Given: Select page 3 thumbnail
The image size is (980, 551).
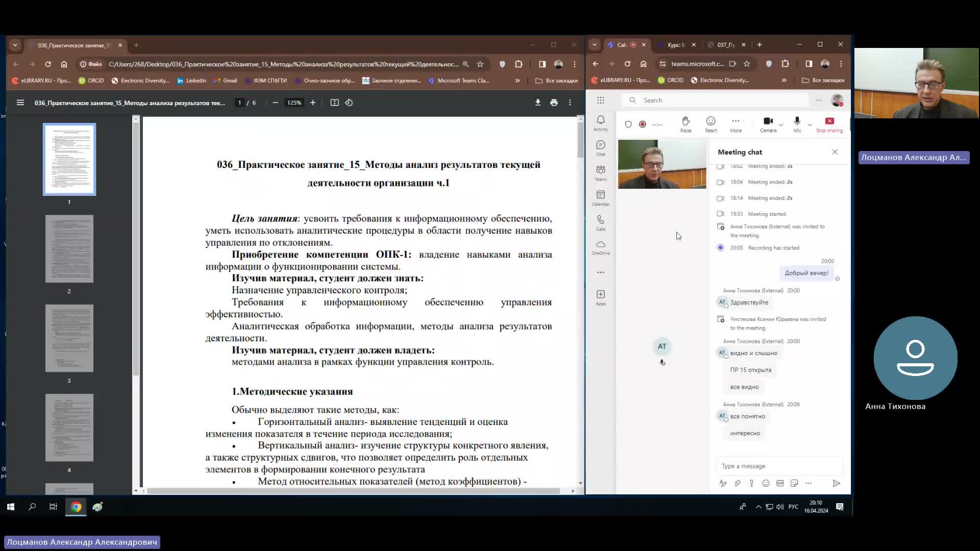Looking at the screenshot, I should [x=69, y=338].
